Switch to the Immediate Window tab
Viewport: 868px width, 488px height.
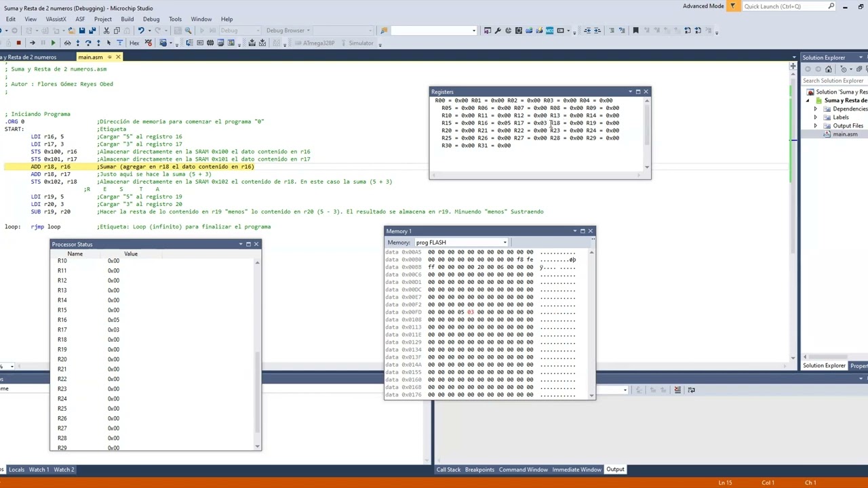coord(576,469)
